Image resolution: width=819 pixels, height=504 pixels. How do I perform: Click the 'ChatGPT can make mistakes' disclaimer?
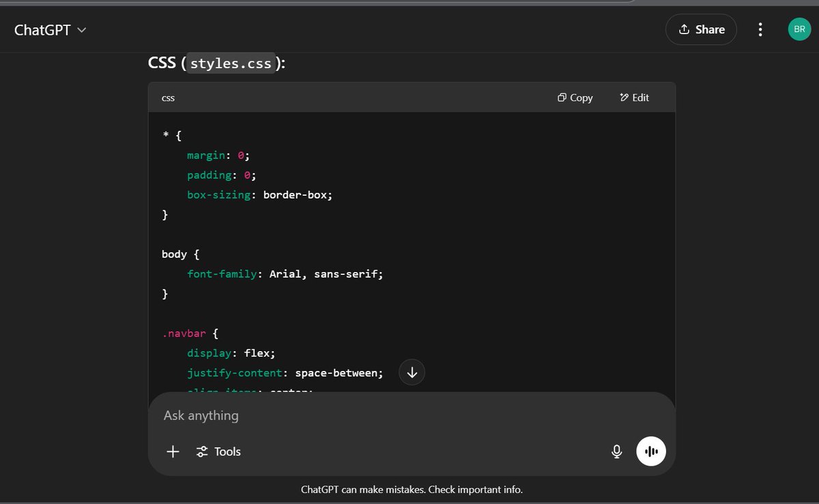(x=412, y=490)
